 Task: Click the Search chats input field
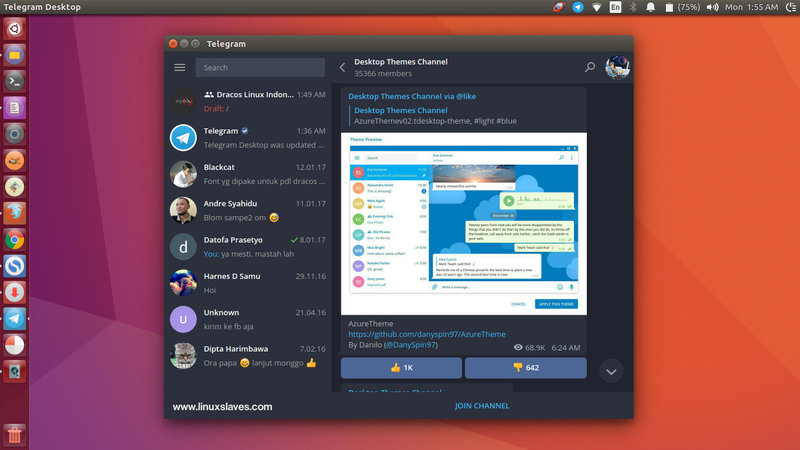coord(260,67)
